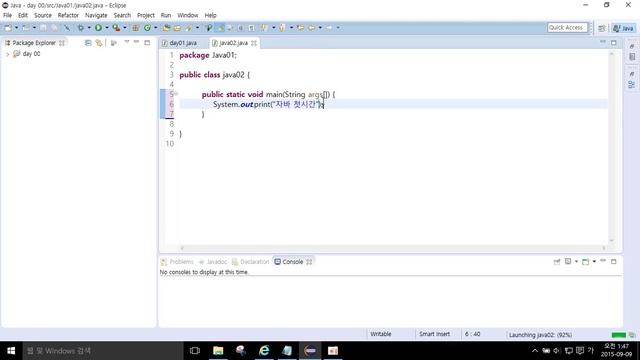
Task: Switch to the Javadoc tab
Action: coord(212,262)
